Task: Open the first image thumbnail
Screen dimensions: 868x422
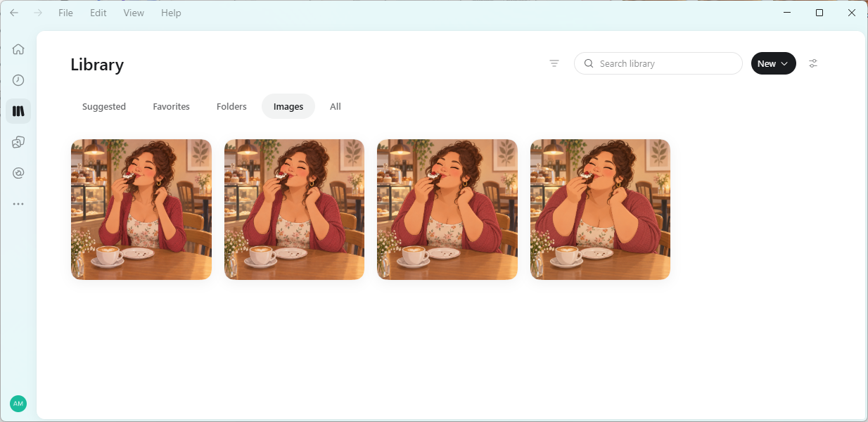Action: tap(141, 210)
